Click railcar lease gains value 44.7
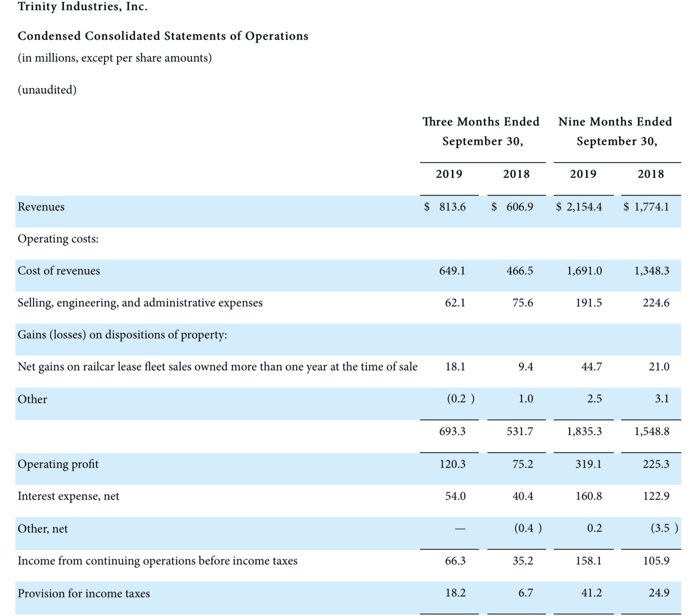698x616 pixels. coord(592,367)
